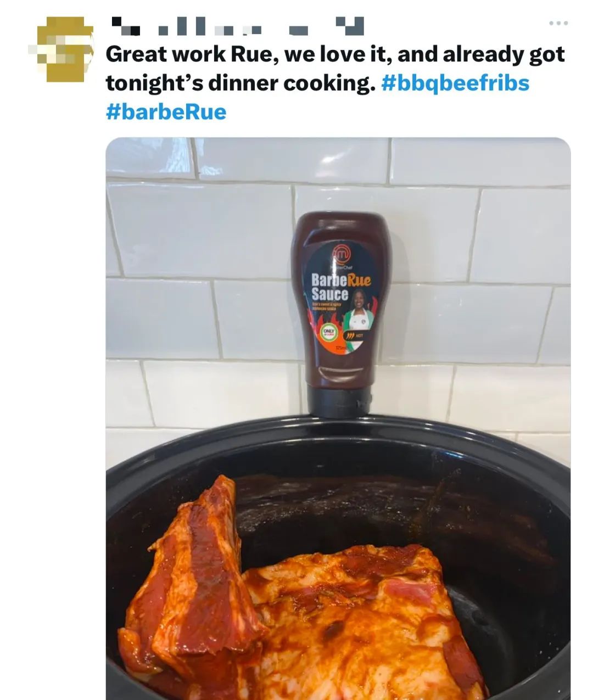Click the sauce bottle's black cap
Viewport: 593px width, 700px height.
pyautogui.click(x=339, y=399)
